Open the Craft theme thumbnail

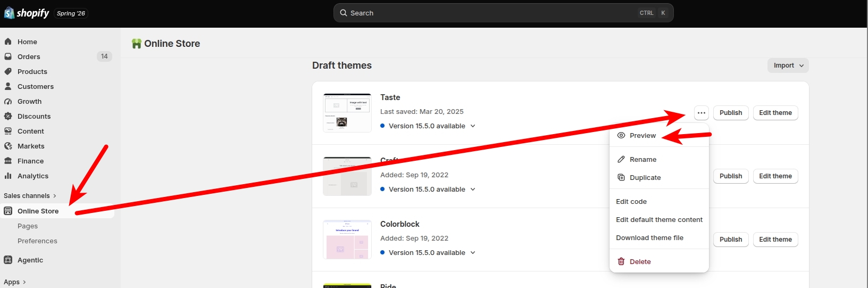click(347, 176)
